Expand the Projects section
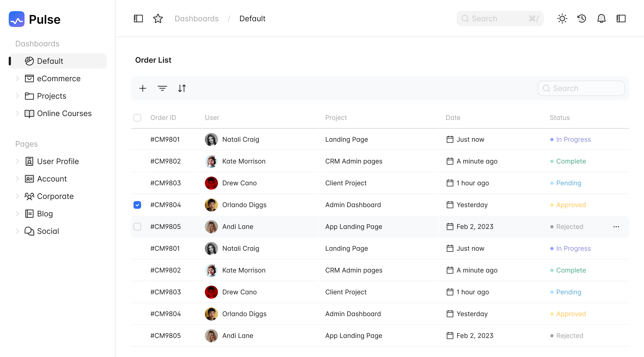This screenshot has height=357, width=644. point(18,96)
